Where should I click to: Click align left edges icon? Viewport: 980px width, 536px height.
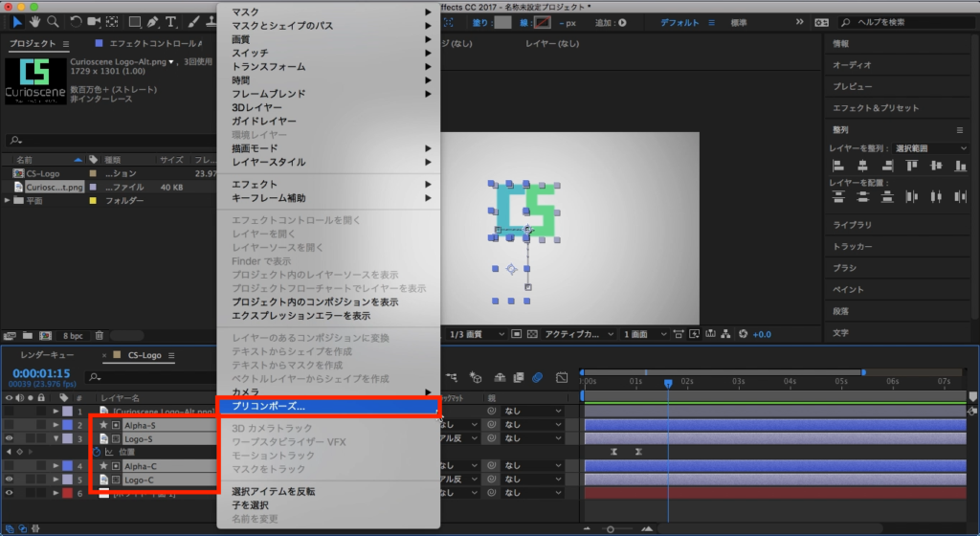838,166
